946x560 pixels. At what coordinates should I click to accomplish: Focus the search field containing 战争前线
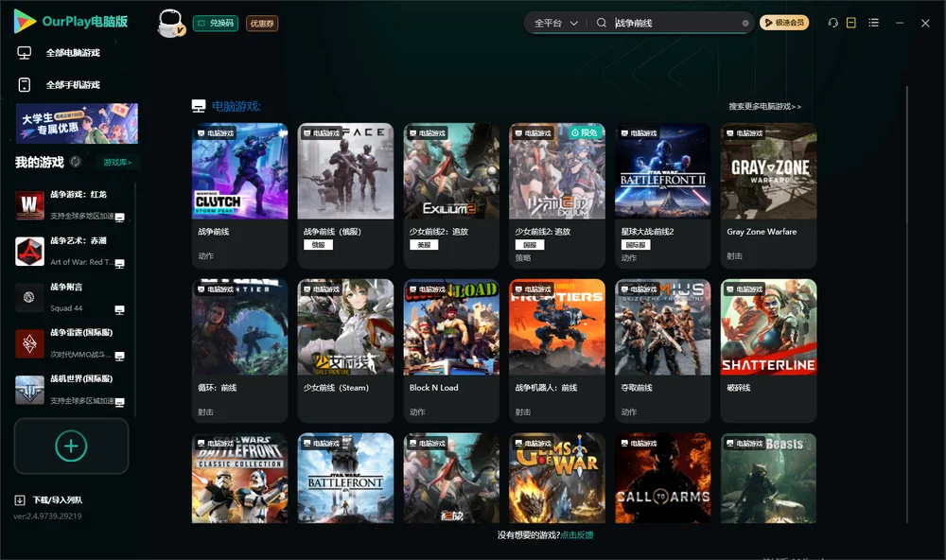click(675, 23)
